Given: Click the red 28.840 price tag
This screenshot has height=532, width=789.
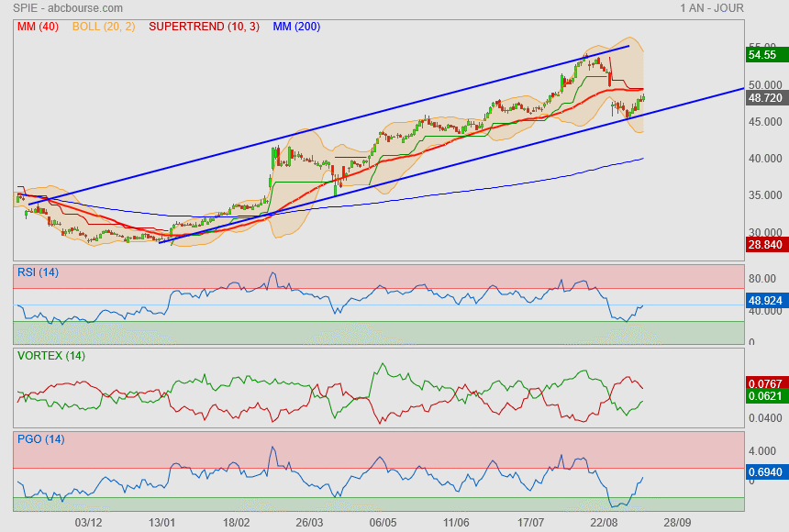Looking at the screenshot, I should 764,246.
